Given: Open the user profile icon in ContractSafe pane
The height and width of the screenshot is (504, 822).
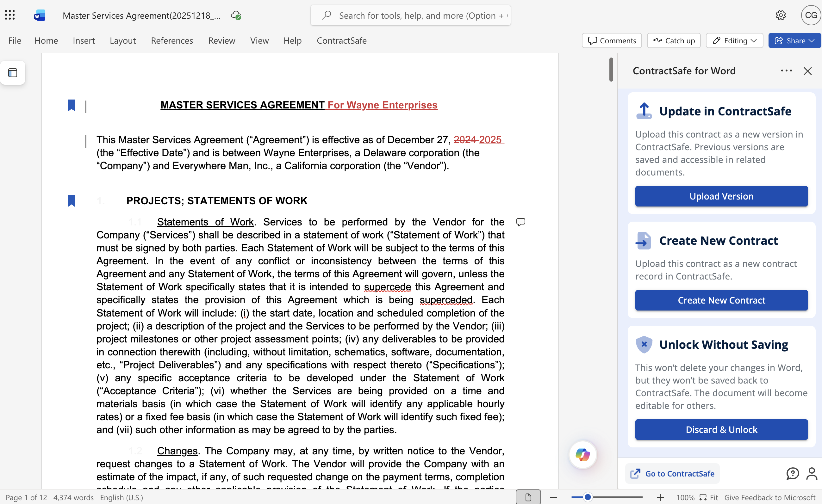Looking at the screenshot, I should (811, 473).
